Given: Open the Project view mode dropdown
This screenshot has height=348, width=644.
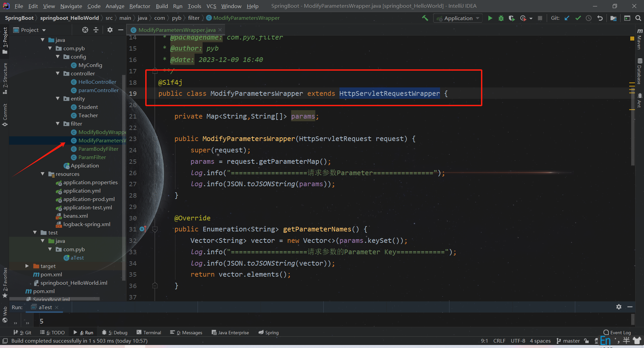Looking at the screenshot, I should coord(30,30).
